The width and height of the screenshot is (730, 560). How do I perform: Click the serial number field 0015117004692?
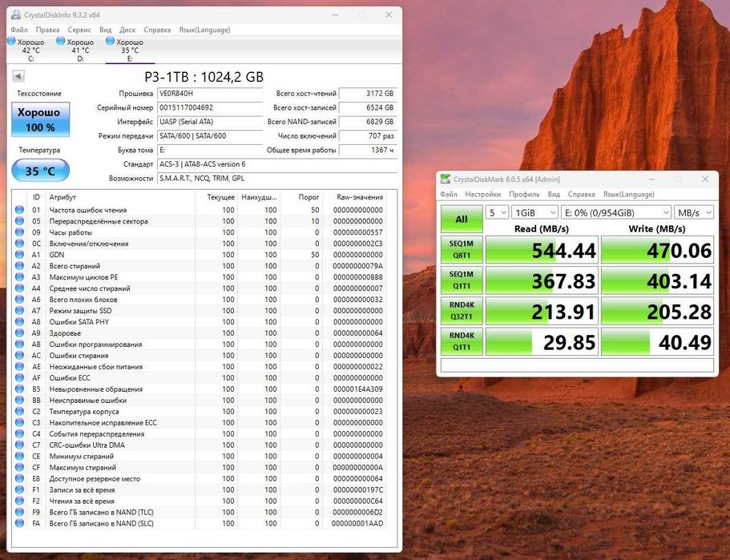tap(210, 107)
